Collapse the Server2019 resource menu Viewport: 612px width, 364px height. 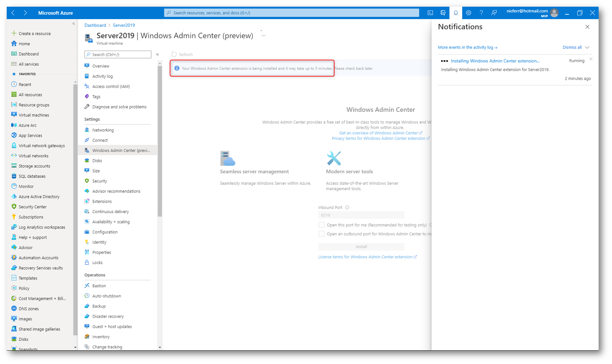coord(158,54)
